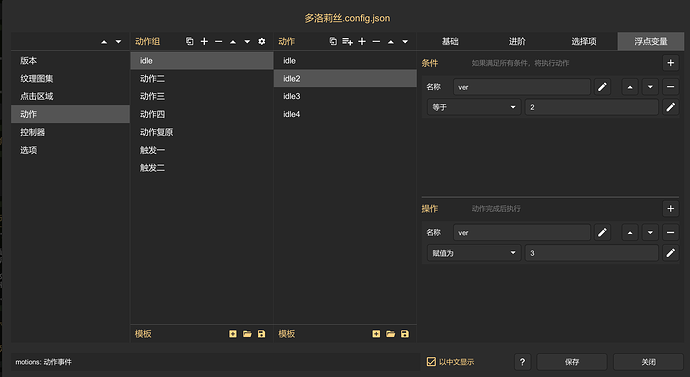
Task: Edit condition name ver with pencil
Action: [x=602, y=87]
